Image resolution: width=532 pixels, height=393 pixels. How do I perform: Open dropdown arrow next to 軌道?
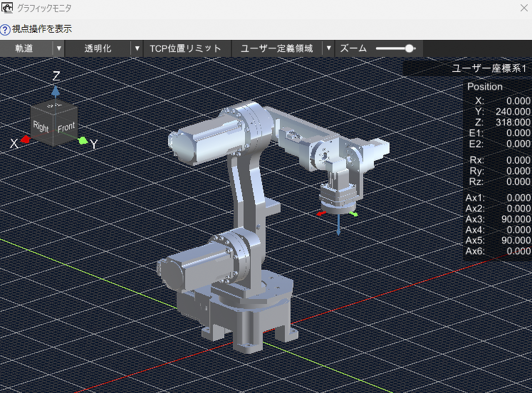pos(59,48)
